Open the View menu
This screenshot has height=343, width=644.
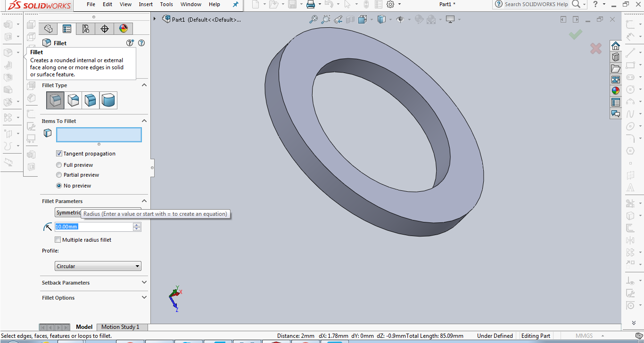tap(126, 4)
